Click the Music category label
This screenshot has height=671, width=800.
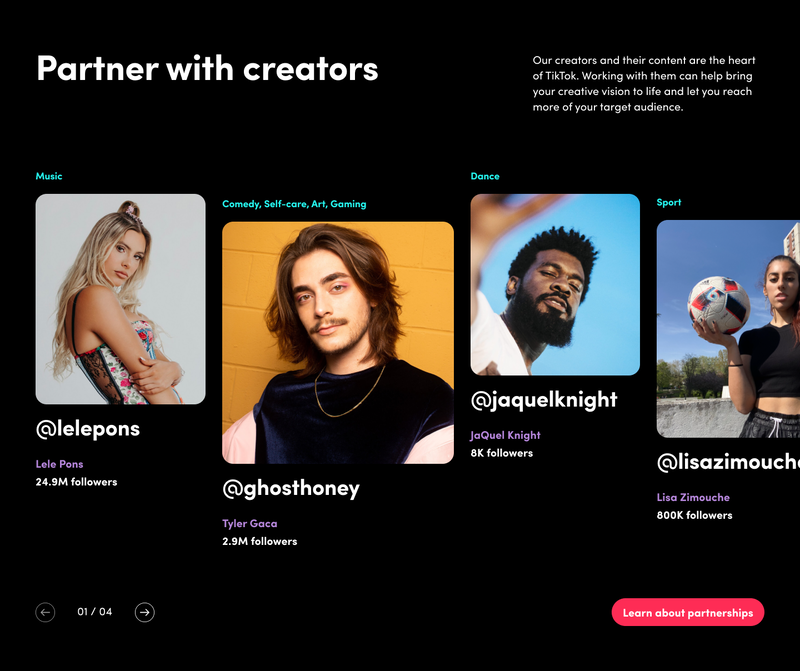[49, 176]
